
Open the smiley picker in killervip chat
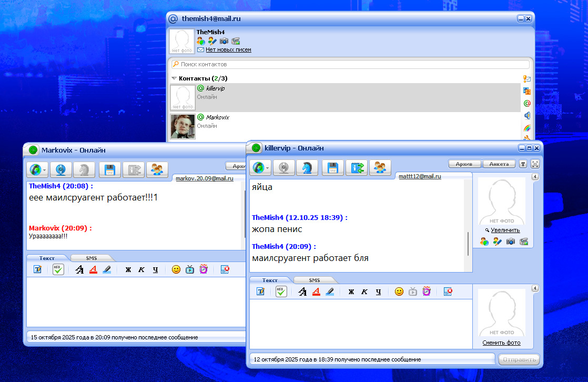click(399, 291)
